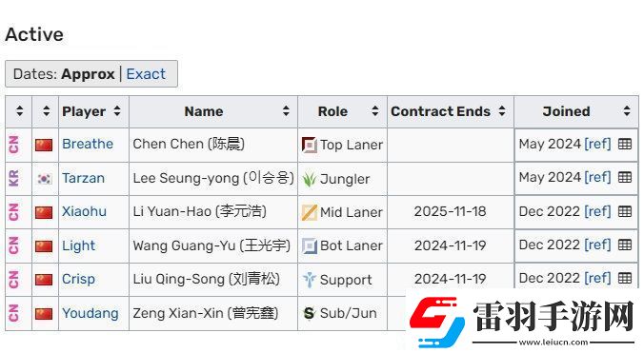Open the Tarzan player page link
The image size is (644, 353).
click(84, 178)
